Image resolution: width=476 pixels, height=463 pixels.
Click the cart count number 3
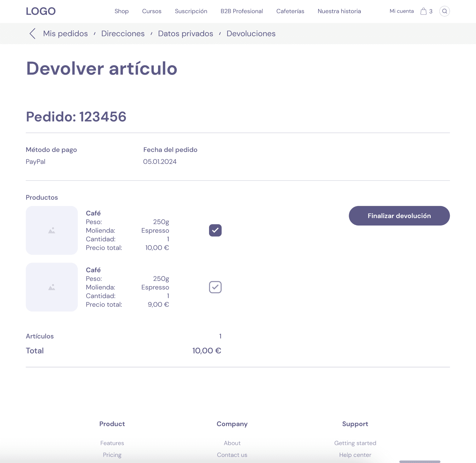click(431, 11)
